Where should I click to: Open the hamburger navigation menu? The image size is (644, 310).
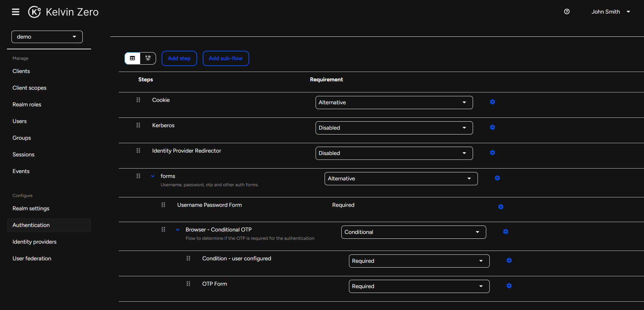pos(16,12)
